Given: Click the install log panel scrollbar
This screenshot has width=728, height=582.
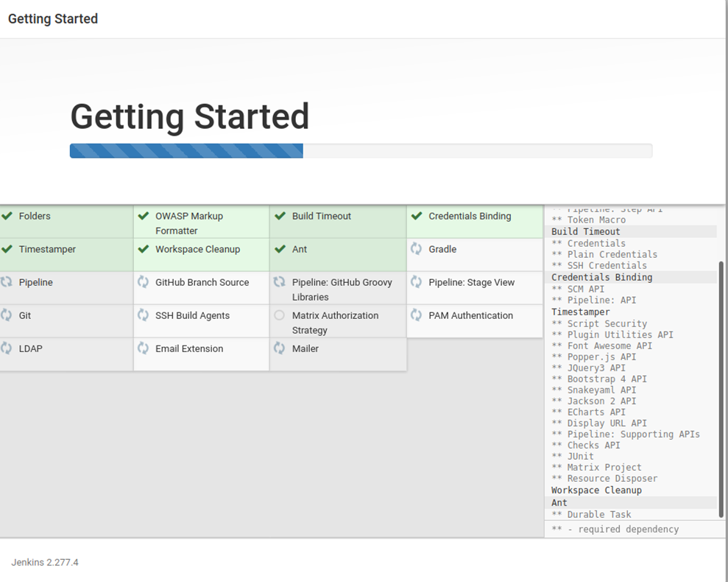Looking at the screenshot, I should click(x=721, y=389).
